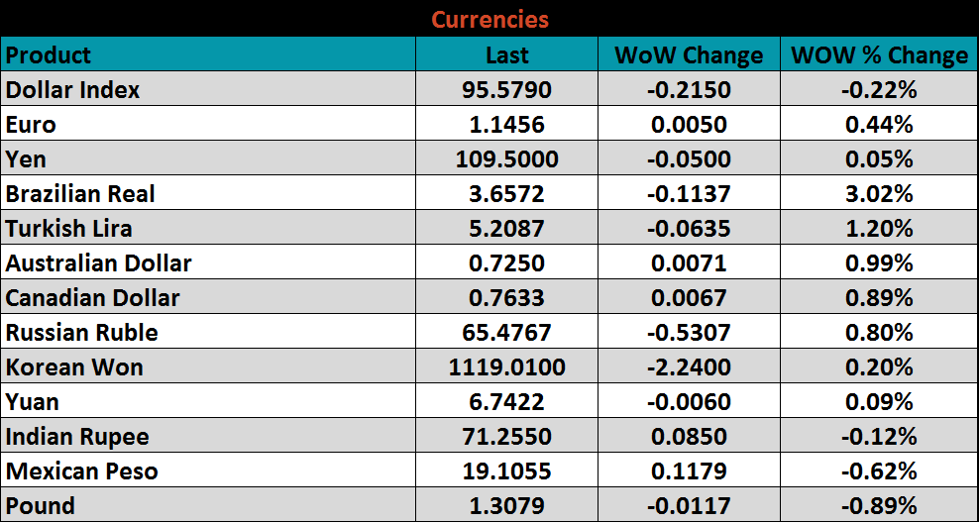
Task: Select Korean Won last value 1119.0100
Action: click(506, 367)
